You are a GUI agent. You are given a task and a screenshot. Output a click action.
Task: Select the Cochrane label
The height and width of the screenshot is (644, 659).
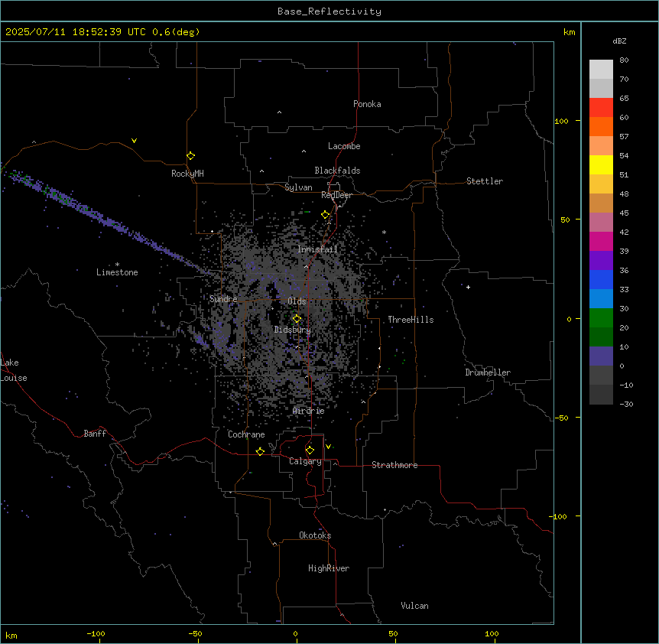pyautogui.click(x=246, y=434)
